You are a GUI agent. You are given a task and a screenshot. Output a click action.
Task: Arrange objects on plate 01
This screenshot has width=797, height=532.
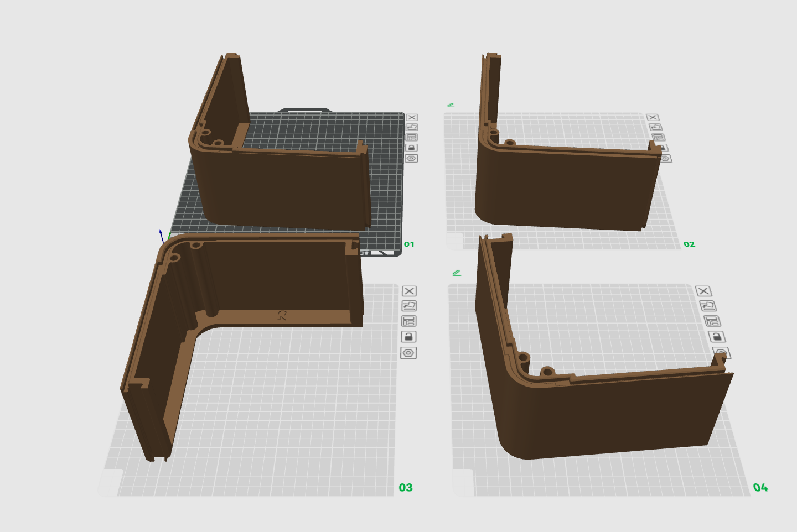(x=411, y=137)
